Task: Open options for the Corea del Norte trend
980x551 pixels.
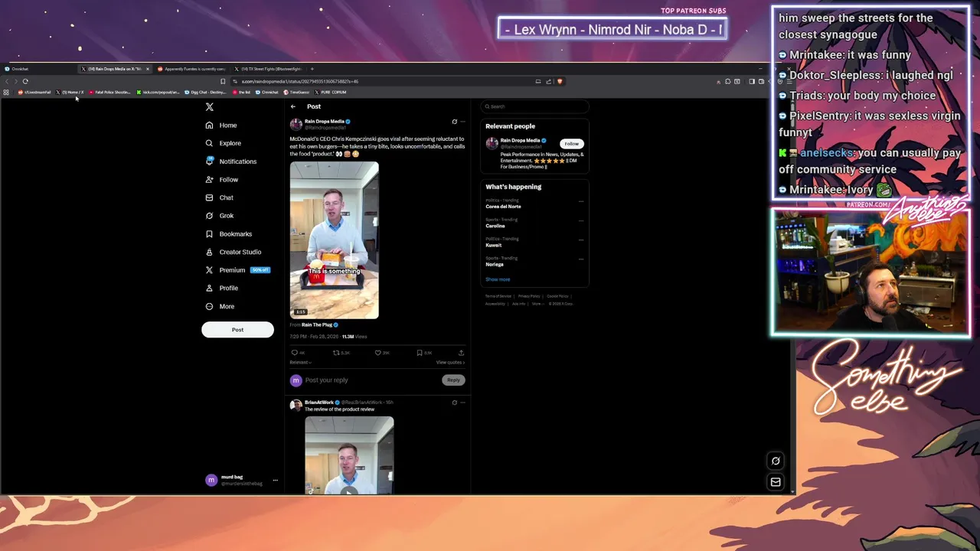Action: (x=581, y=201)
